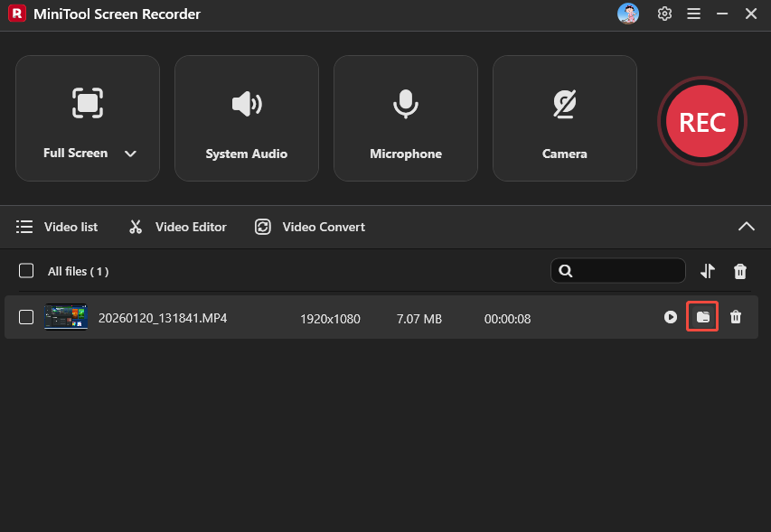Open the Full Screen recording area dropdown
771x532 pixels.
click(130, 153)
